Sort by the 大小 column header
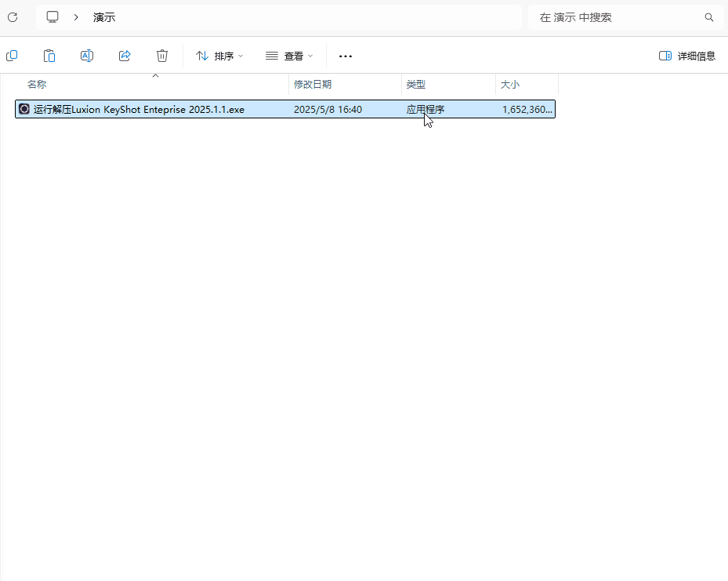This screenshot has width=728, height=581. click(x=510, y=84)
